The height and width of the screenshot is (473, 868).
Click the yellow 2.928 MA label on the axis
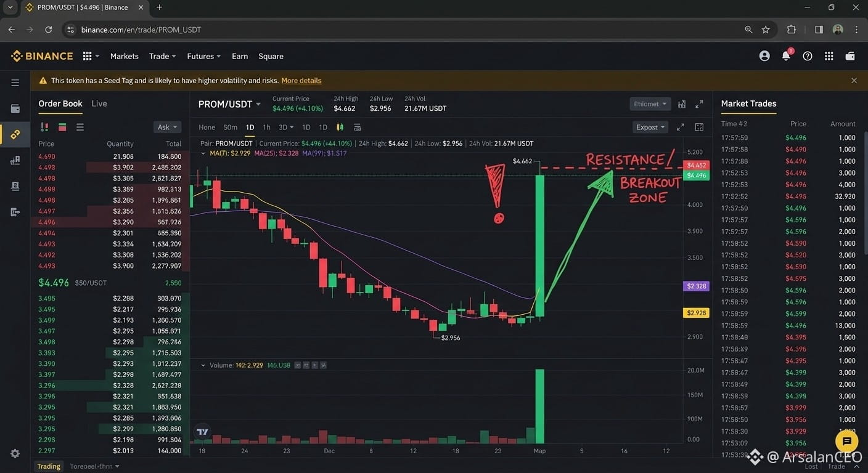pyautogui.click(x=697, y=313)
